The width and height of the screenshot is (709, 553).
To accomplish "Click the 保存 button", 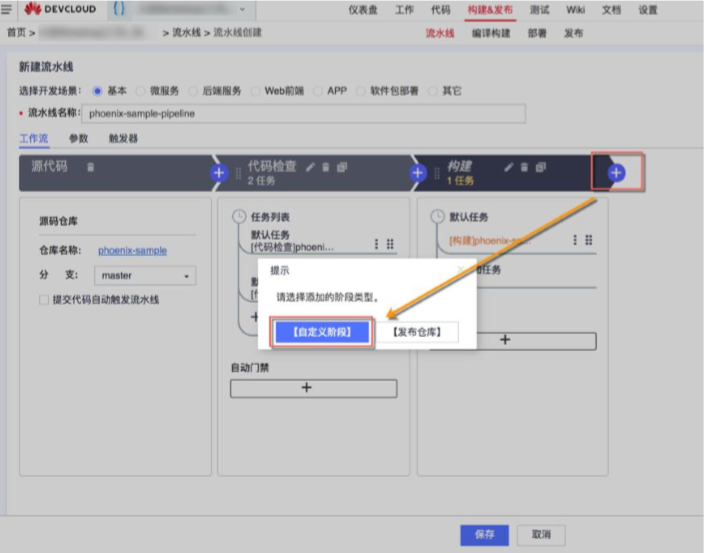I will click(x=484, y=535).
